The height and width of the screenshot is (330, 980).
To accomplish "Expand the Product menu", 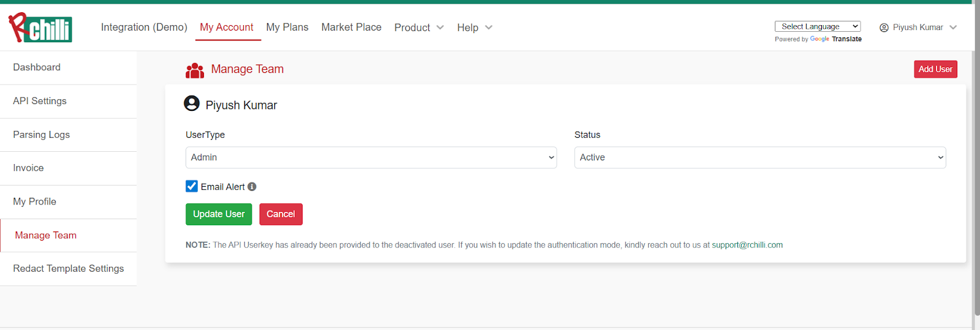I will (419, 28).
